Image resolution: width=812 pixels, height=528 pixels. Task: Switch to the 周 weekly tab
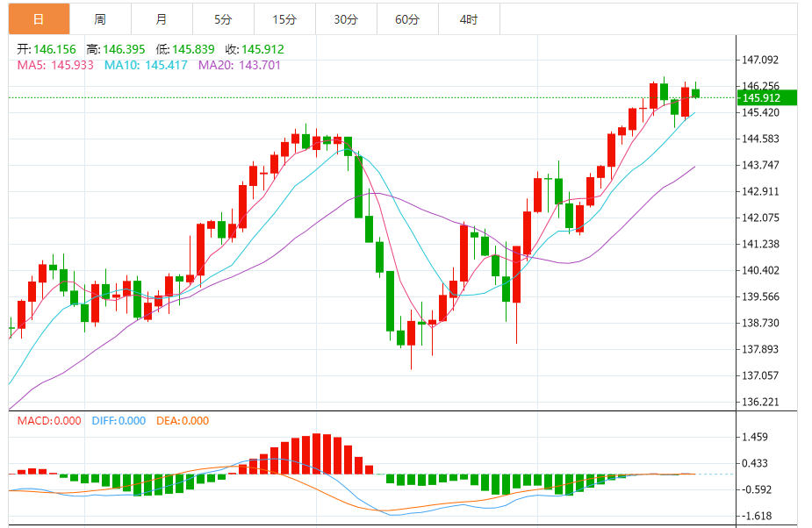click(x=100, y=19)
